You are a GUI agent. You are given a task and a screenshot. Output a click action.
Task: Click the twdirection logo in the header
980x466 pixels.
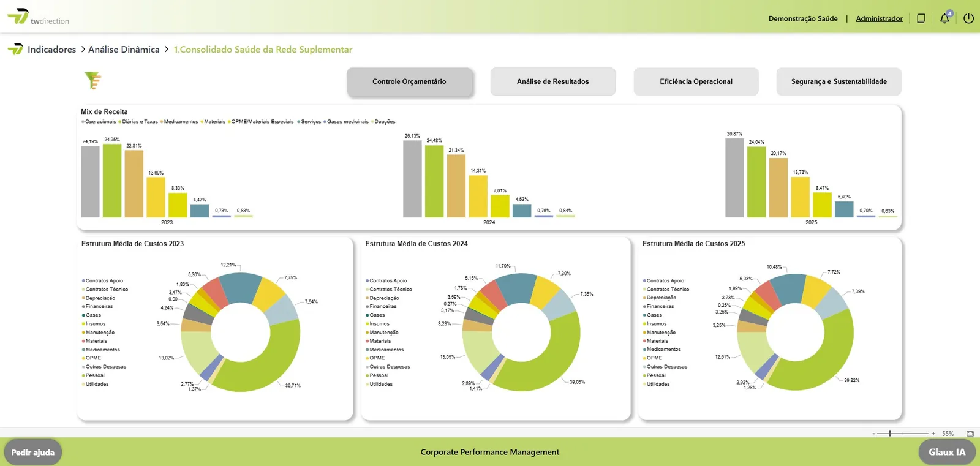point(38,17)
